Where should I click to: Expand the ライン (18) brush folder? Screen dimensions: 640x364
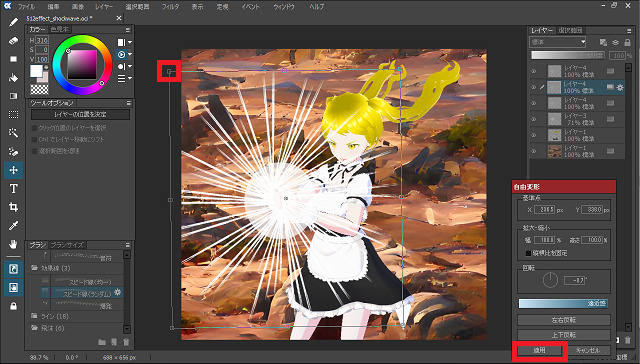coord(34,316)
